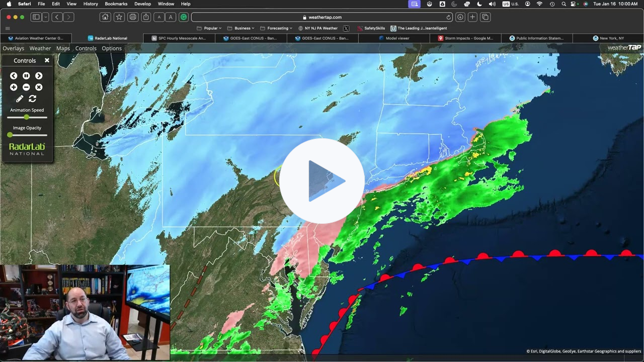Viewport: 644px width, 362px height.
Task: Close the Controls panel with its X button
Action: point(47,60)
